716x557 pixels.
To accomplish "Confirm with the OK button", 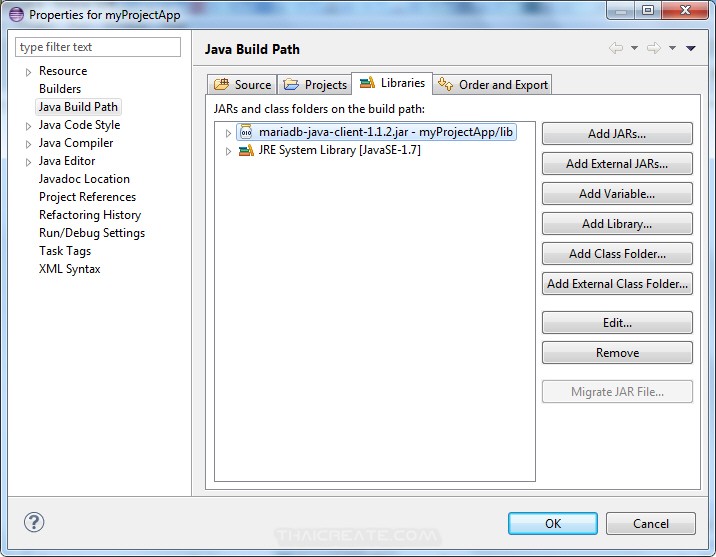I will [553, 523].
